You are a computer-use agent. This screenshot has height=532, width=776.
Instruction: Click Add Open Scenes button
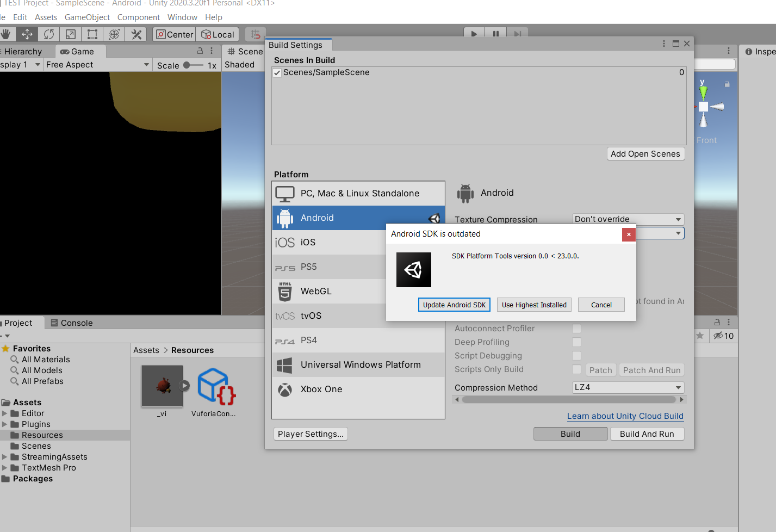(x=645, y=154)
